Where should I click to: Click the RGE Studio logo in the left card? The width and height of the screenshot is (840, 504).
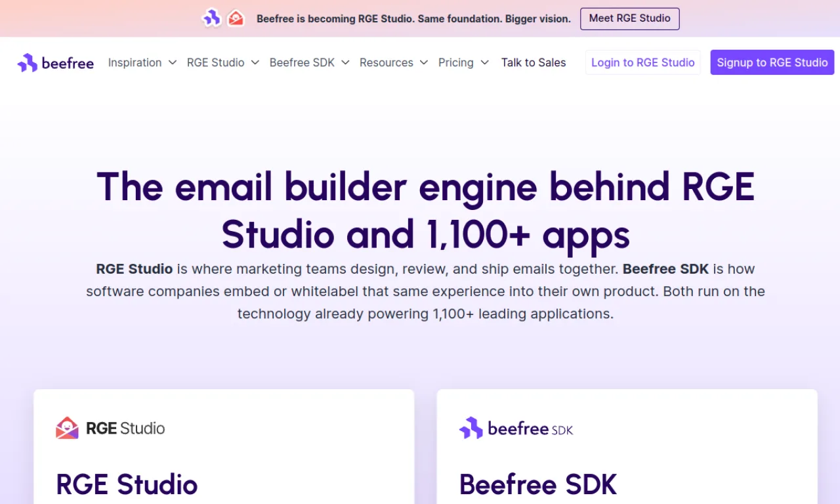click(110, 429)
